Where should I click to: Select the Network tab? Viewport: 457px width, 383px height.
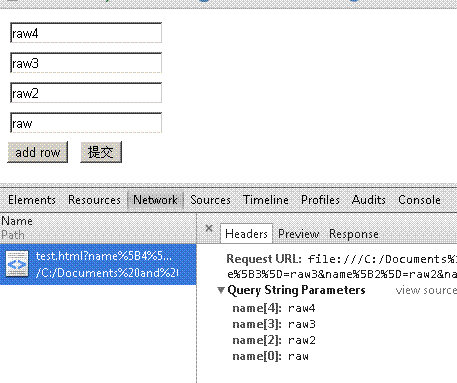[155, 200]
